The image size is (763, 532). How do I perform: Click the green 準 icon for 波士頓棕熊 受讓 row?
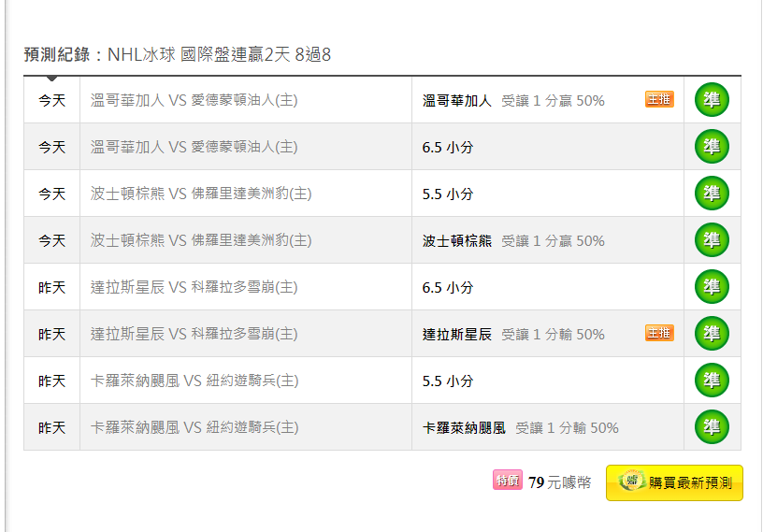[x=712, y=240]
